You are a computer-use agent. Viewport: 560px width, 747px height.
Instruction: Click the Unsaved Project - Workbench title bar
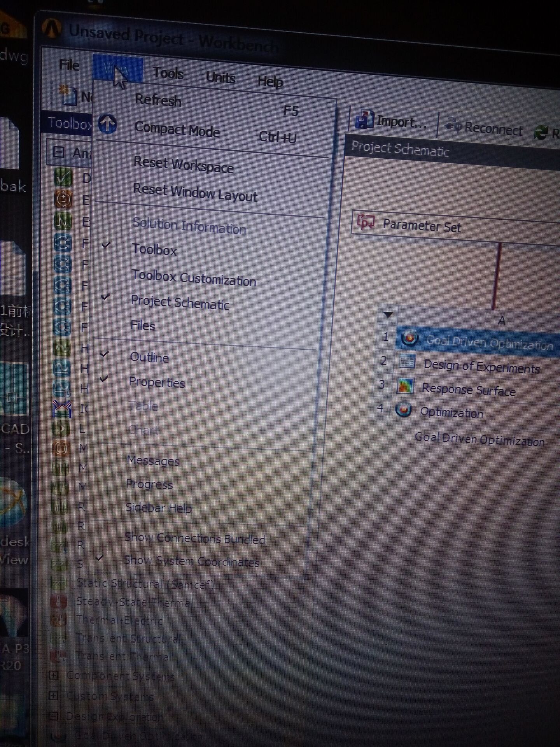pos(173,39)
